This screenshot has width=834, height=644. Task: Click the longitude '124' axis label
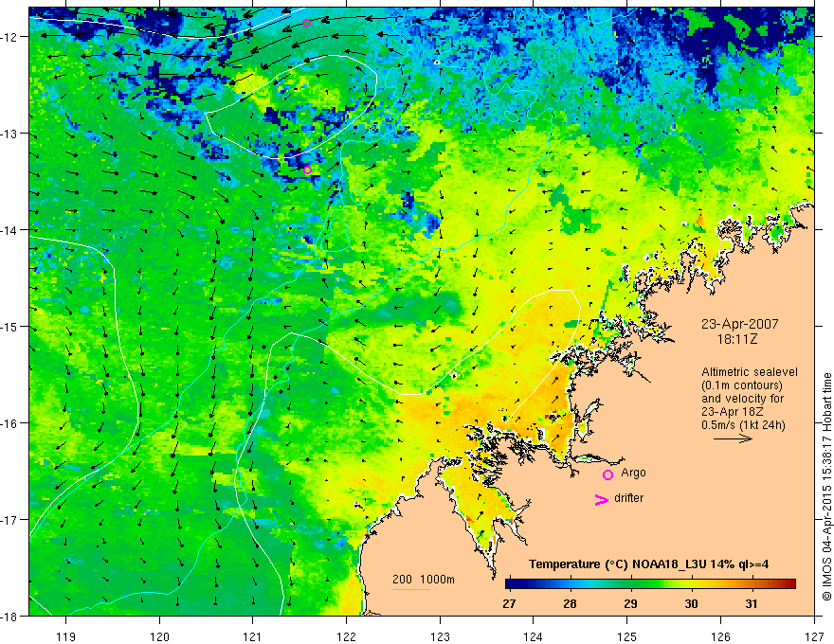pyautogui.click(x=533, y=636)
